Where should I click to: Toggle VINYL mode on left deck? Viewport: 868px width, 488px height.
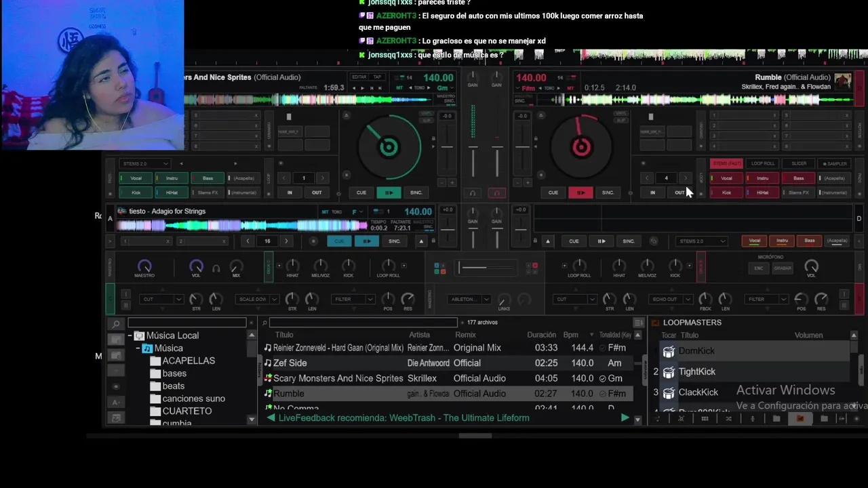[x=426, y=113]
